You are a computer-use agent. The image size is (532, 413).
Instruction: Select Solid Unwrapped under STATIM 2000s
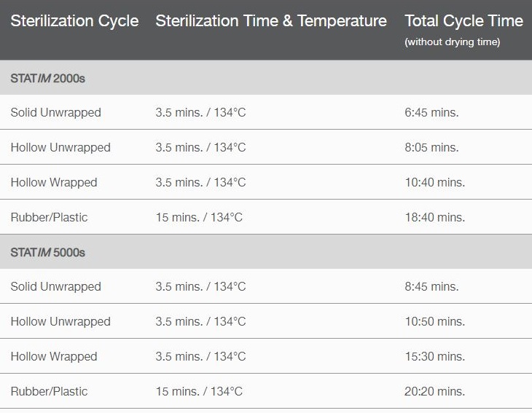tap(56, 112)
